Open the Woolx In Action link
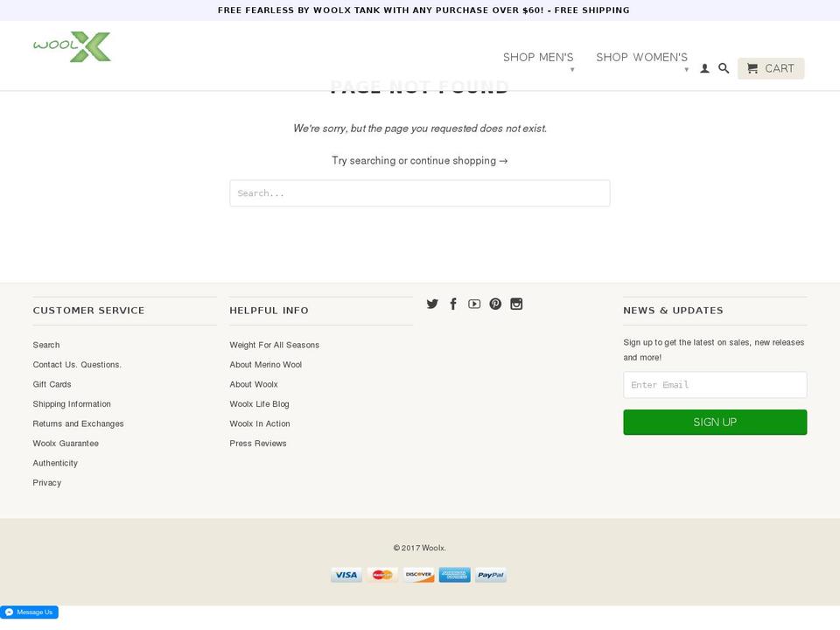The image size is (840, 630). click(260, 423)
